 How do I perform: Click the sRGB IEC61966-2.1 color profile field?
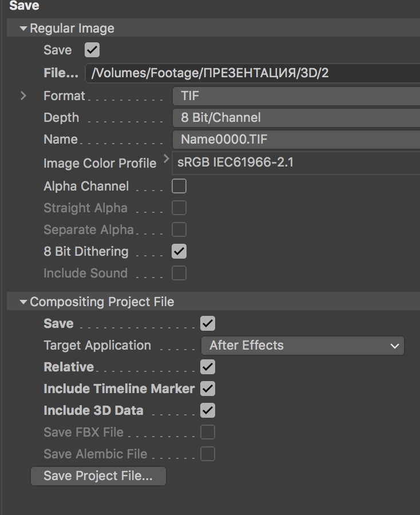(x=296, y=163)
